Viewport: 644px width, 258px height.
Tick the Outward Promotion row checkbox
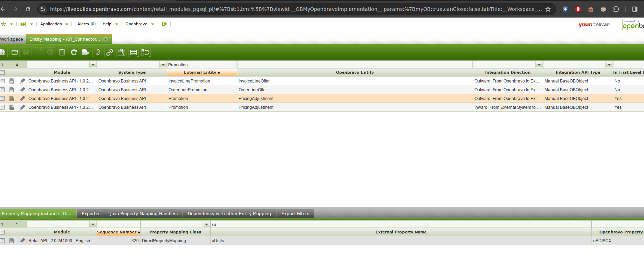[x=2, y=99]
